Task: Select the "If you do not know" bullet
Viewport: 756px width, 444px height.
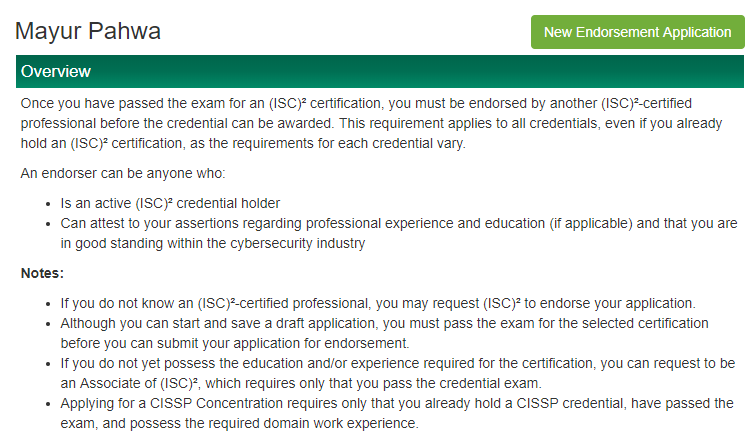Action: [378, 303]
